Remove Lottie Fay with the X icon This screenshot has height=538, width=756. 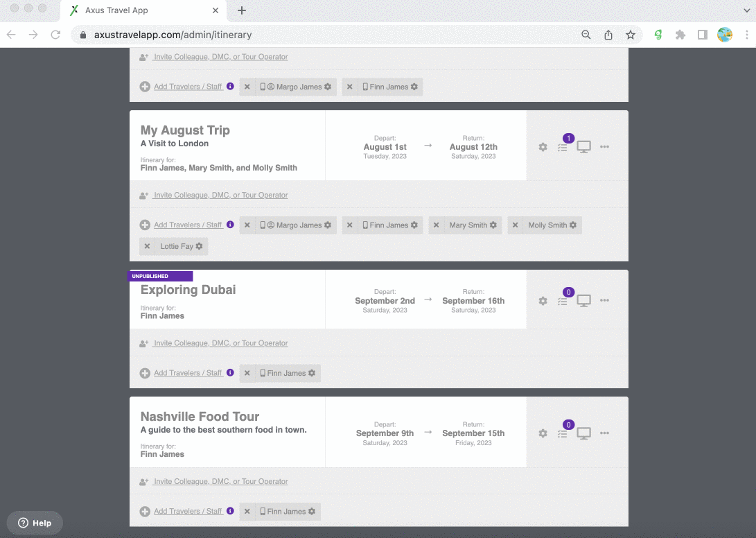[147, 246]
